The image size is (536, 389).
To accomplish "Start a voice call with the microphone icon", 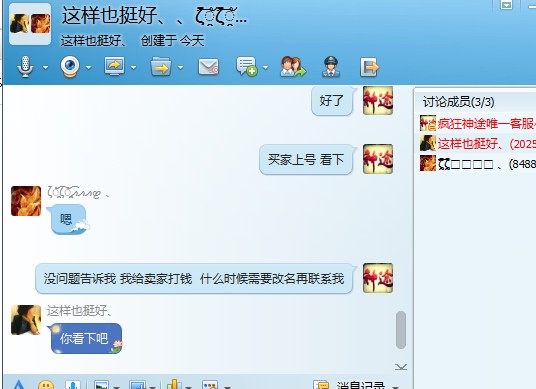I will (x=25, y=67).
